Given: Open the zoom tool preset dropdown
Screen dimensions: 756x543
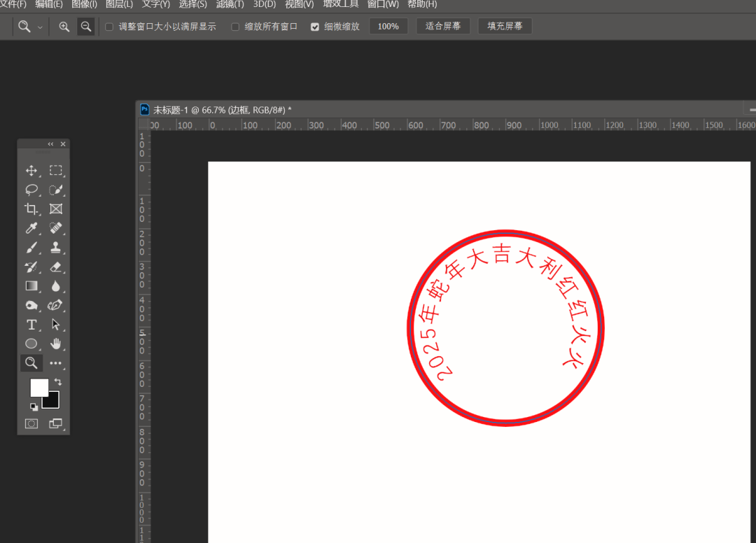Looking at the screenshot, I should 40,27.
